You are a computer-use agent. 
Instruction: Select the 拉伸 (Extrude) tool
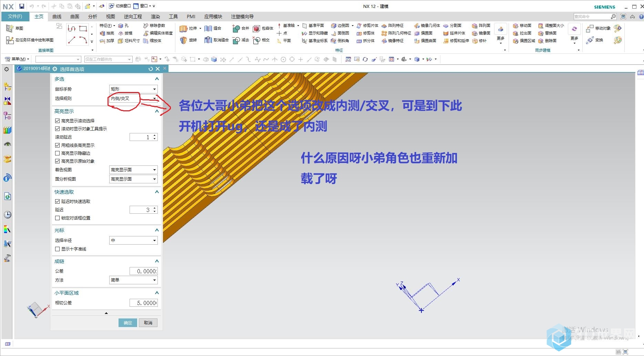point(188,28)
